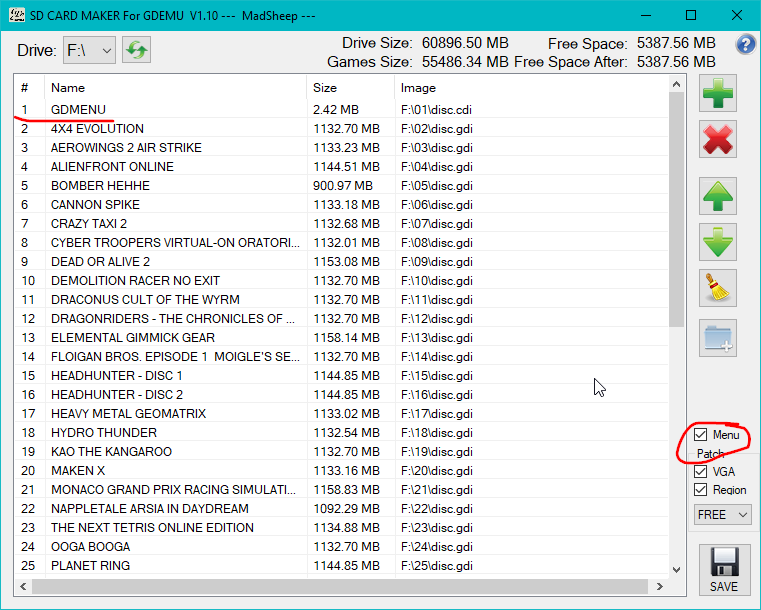Click the 900.97 MB size cell
This screenshot has width=761, height=610.
(x=343, y=185)
